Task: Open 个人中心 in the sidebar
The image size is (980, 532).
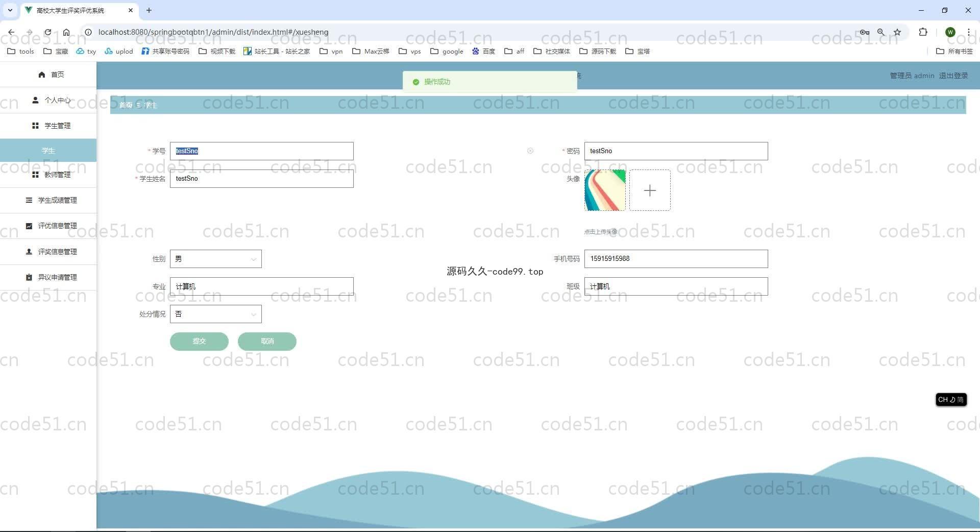Action: point(48,100)
